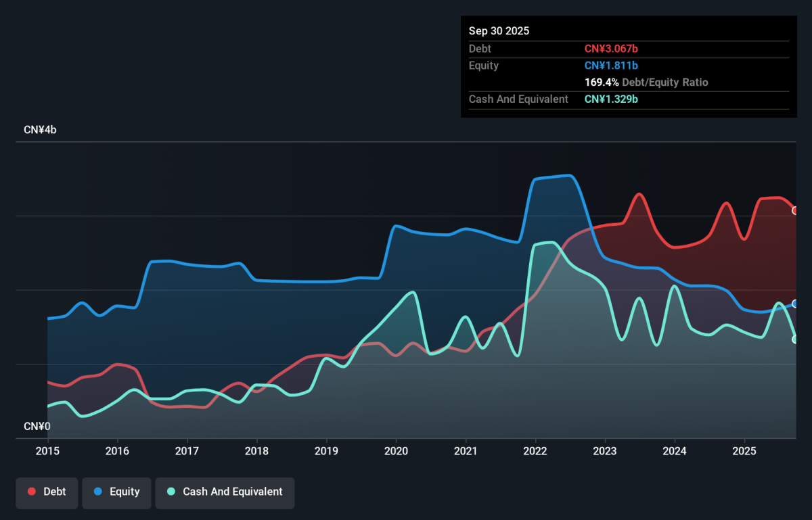Click the blue Equity endpoint marker
812x520 pixels.
[796, 304]
